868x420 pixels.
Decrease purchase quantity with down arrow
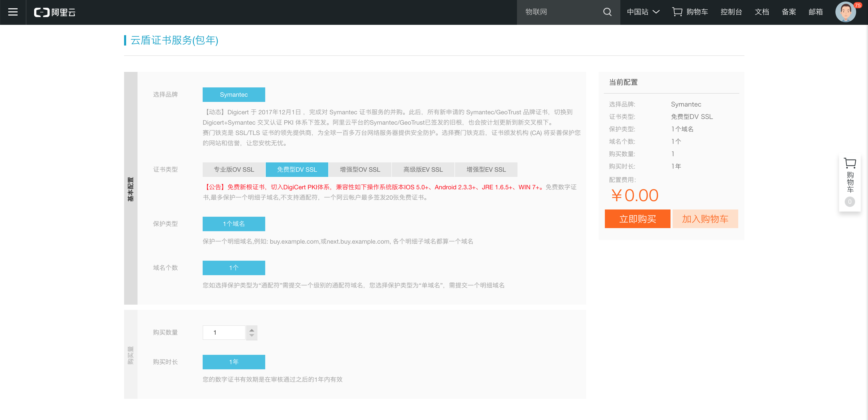251,336
